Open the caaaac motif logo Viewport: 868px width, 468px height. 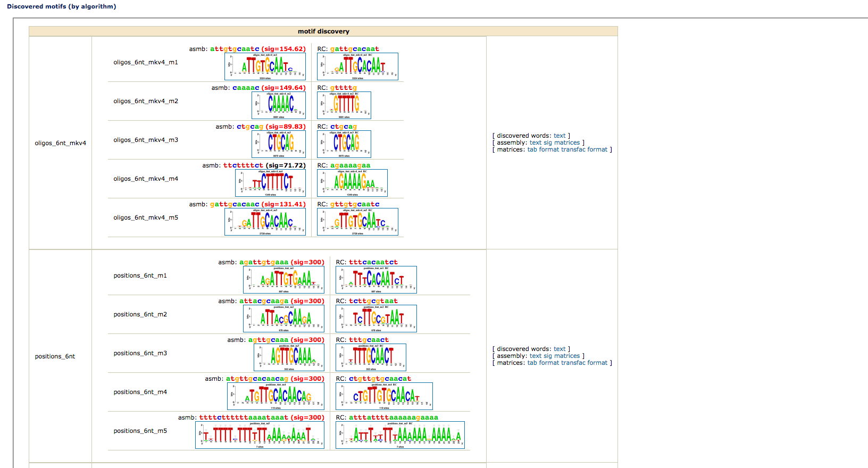tap(279, 105)
